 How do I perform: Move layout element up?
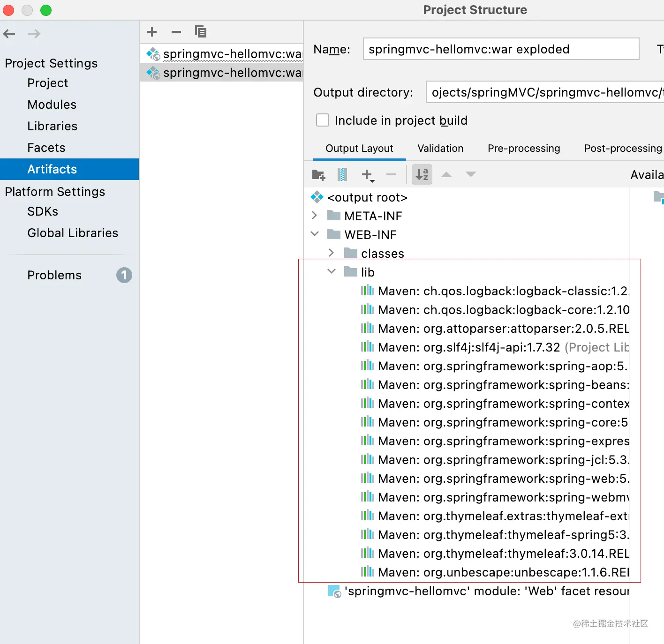[x=446, y=175]
